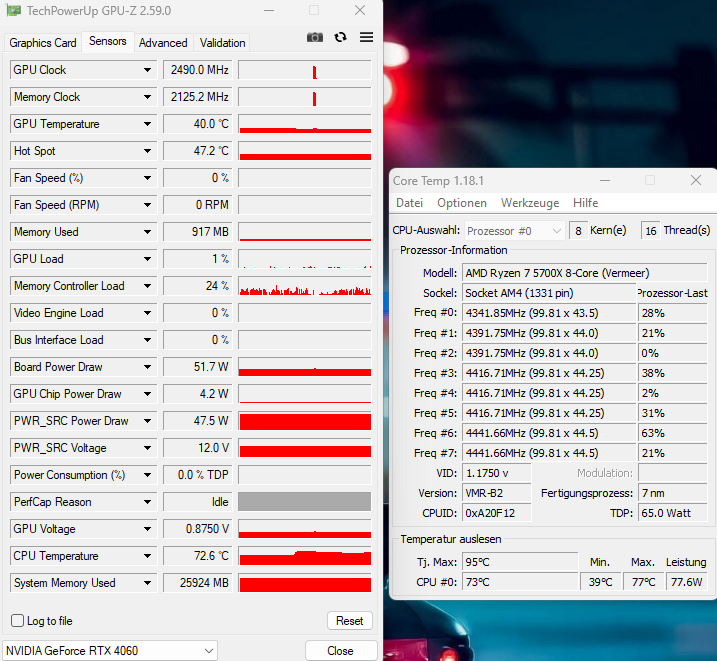Open the Fan Speed (RPM) dropdown
This screenshot has width=717, height=661.
coord(147,205)
